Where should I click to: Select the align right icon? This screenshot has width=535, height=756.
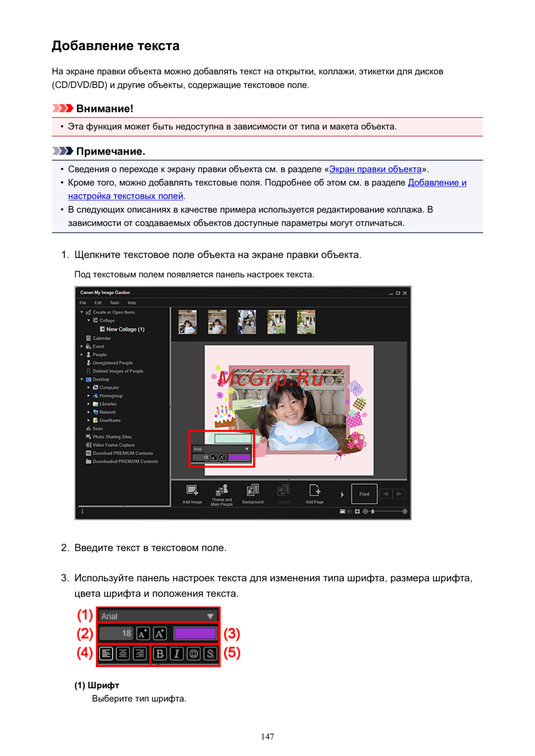coord(140,653)
